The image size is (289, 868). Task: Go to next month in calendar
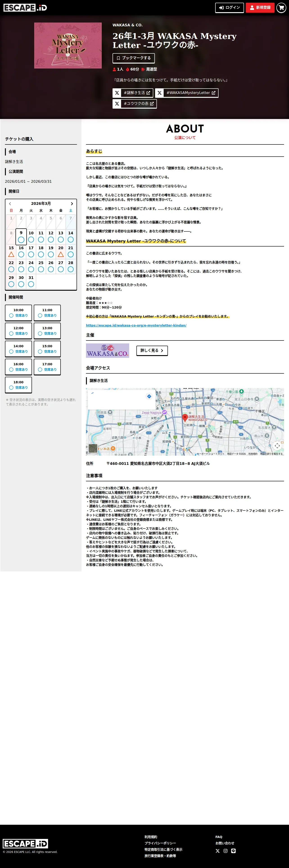pyautogui.click(x=72, y=203)
